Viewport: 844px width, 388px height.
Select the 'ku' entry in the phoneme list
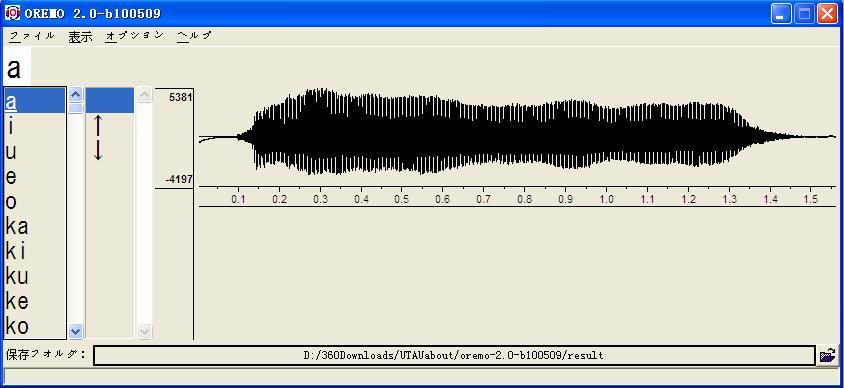(x=35, y=276)
